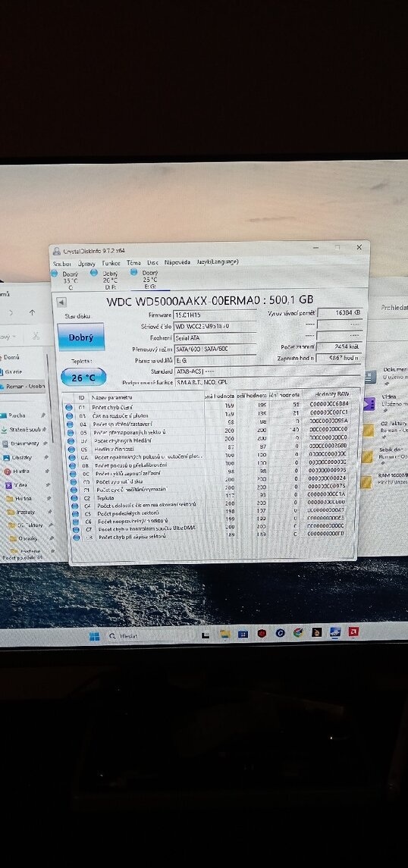Click the Domů item in Explorer sidebar
This screenshot has height=868, width=408.
(x=11, y=358)
